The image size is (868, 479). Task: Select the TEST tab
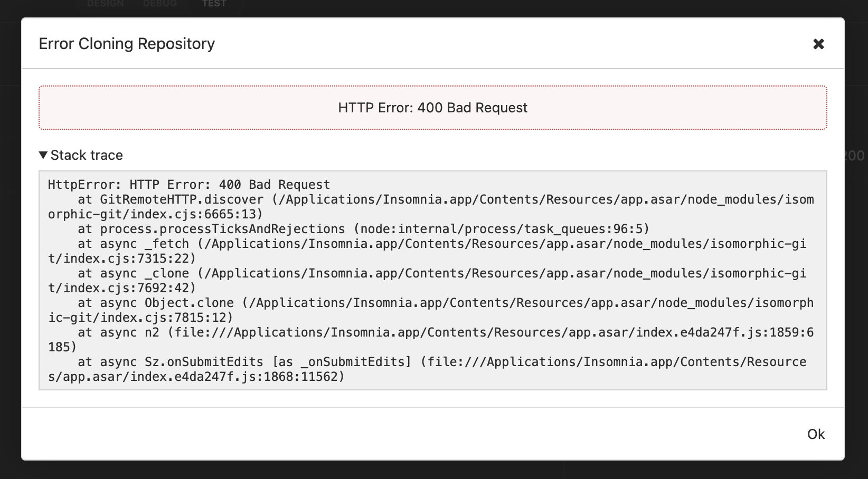tap(214, 4)
